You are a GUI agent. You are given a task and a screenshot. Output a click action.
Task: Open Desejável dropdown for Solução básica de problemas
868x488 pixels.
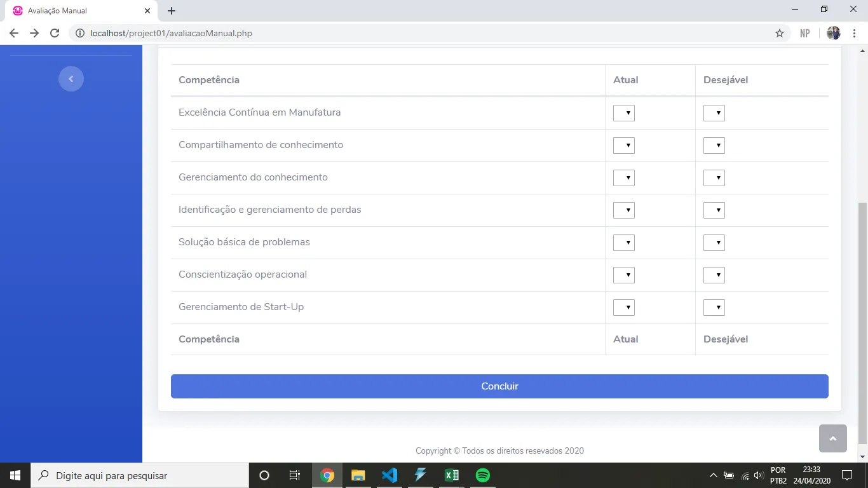(x=714, y=243)
